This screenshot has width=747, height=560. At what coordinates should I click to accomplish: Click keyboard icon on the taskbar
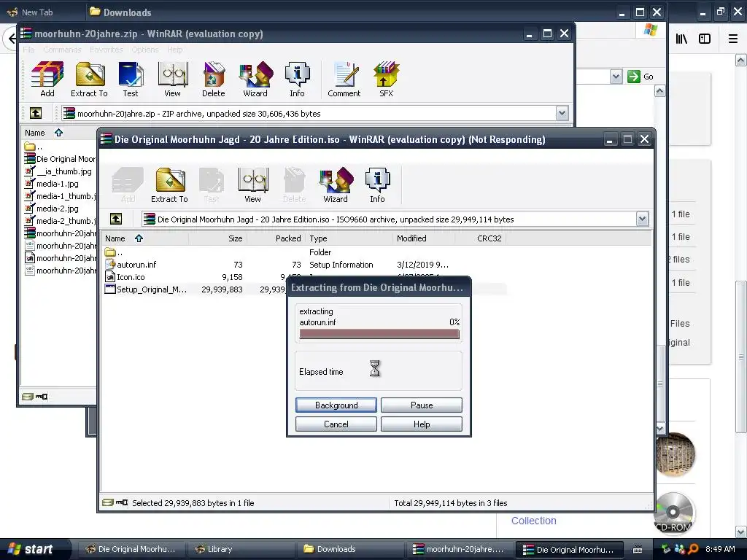click(638, 550)
